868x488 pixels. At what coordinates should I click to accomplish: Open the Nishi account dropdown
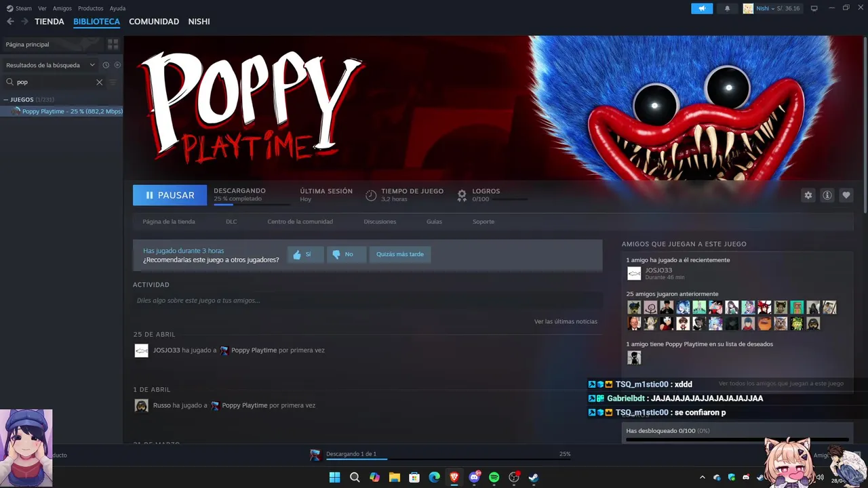point(772,8)
